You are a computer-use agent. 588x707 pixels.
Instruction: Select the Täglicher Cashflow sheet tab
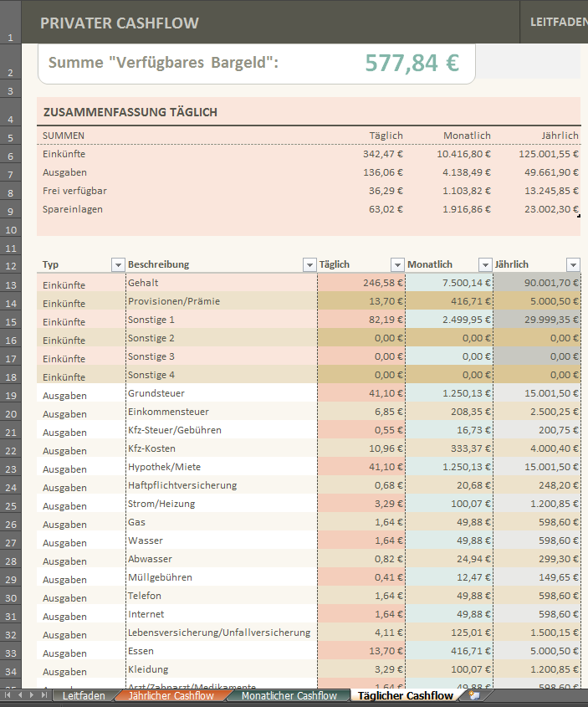pos(406,696)
